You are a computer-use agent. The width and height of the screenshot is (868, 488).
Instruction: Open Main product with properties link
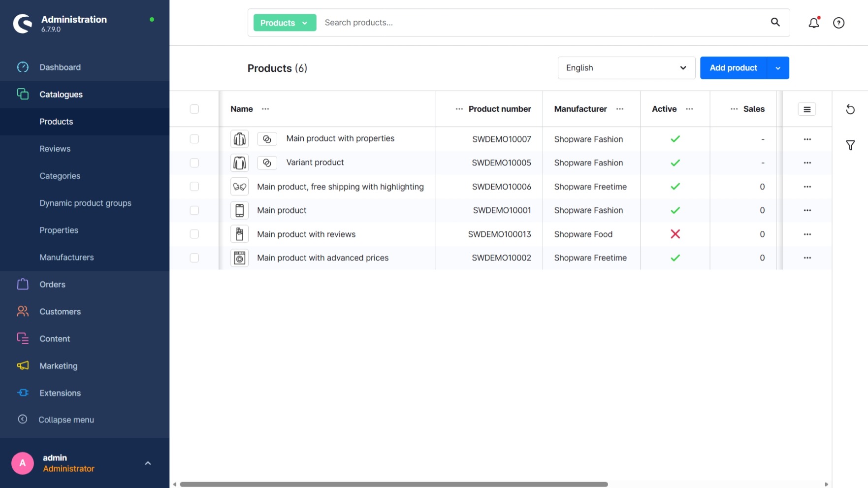tap(340, 138)
